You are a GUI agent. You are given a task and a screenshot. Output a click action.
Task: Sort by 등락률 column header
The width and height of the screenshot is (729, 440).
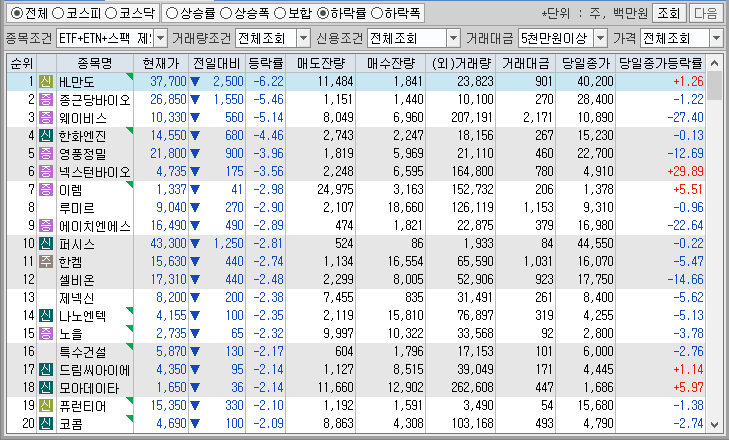click(265, 63)
